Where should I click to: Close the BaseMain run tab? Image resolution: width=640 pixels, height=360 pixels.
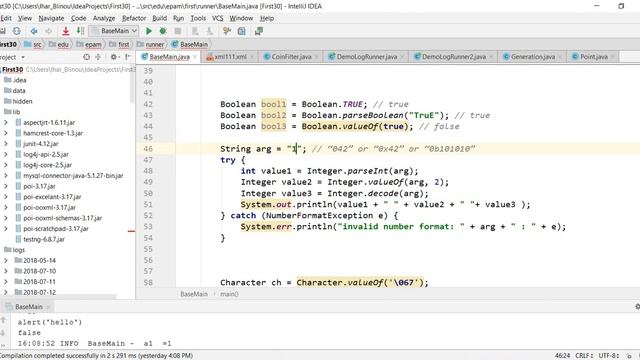point(48,307)
